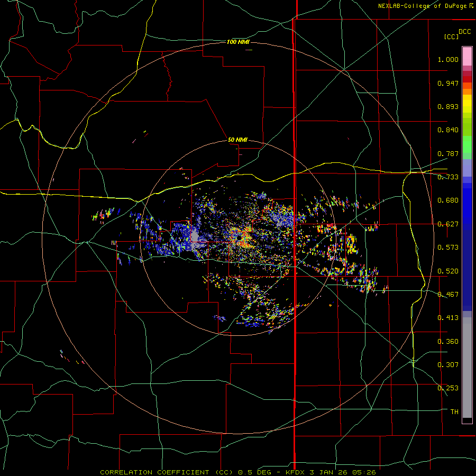Click the 0.627 legend value
476x476 pixels.
pyautogui.click(x=448, y=224)
